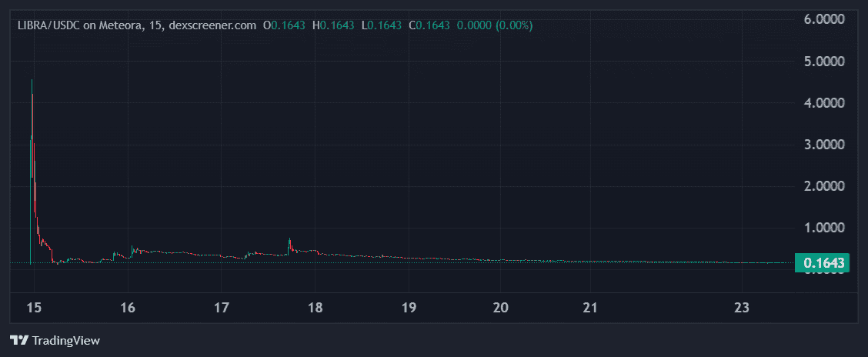Click the low price value L0.1643
Viewport: 868px width, 357px height.
[x=381, y=25]
